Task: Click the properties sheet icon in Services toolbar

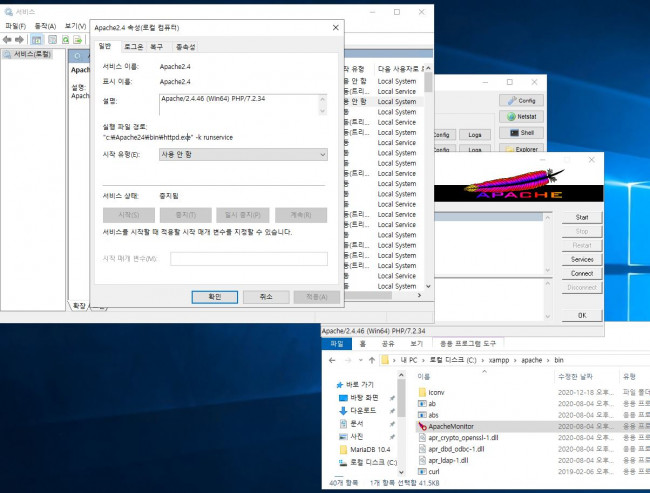Action: coord(52,40)
